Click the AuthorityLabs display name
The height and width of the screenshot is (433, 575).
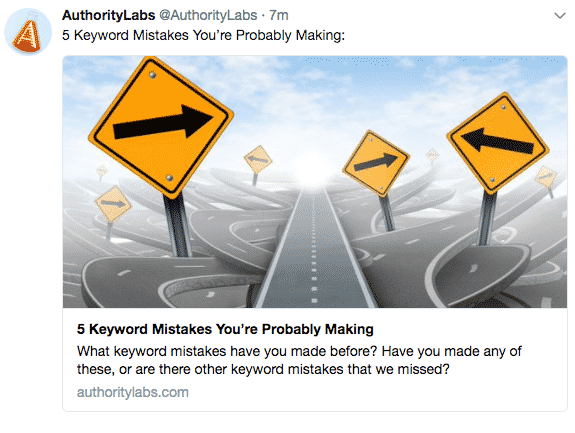109,15
